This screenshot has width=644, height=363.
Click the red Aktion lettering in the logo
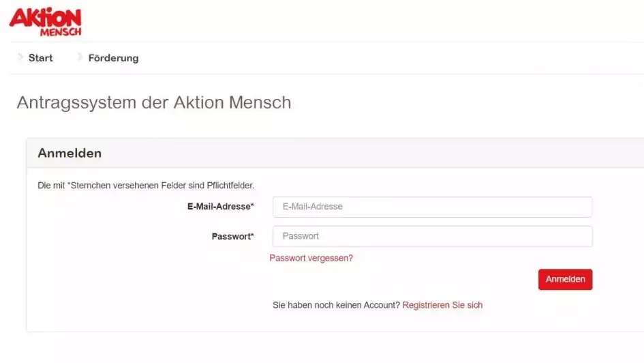pos(45,18)
